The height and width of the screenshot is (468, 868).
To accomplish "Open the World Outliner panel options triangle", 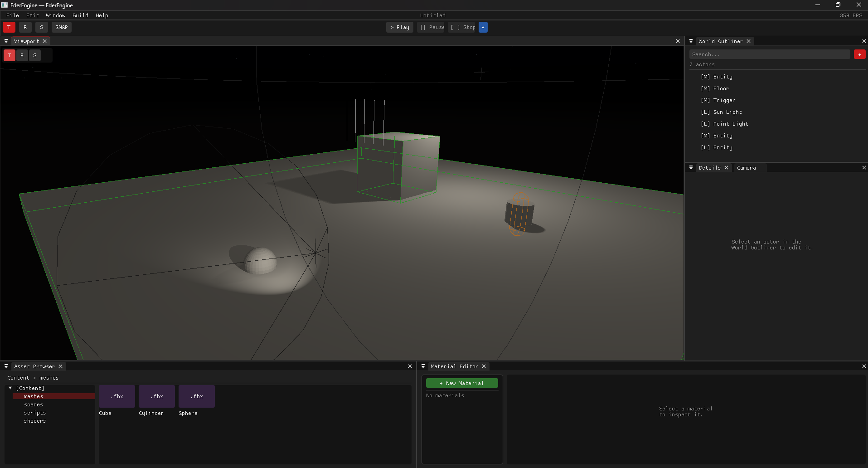I will click(691, 41).
